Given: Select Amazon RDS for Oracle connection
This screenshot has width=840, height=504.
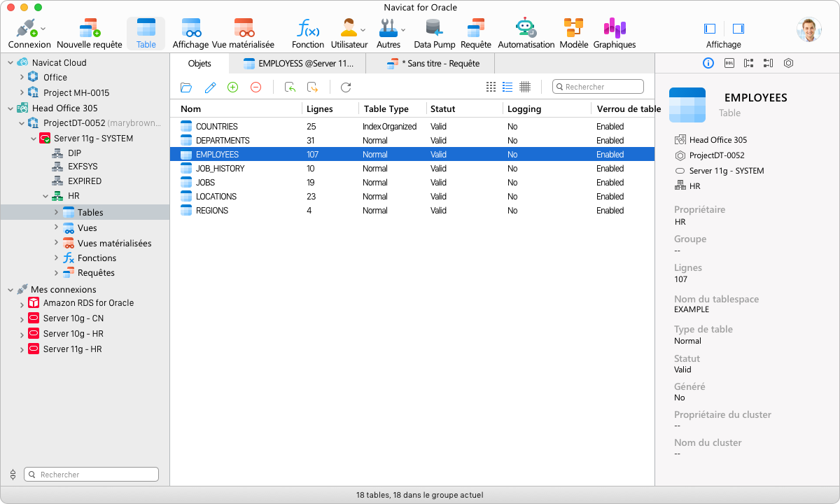Looking at the screenshot, I should tap(88, 303).
